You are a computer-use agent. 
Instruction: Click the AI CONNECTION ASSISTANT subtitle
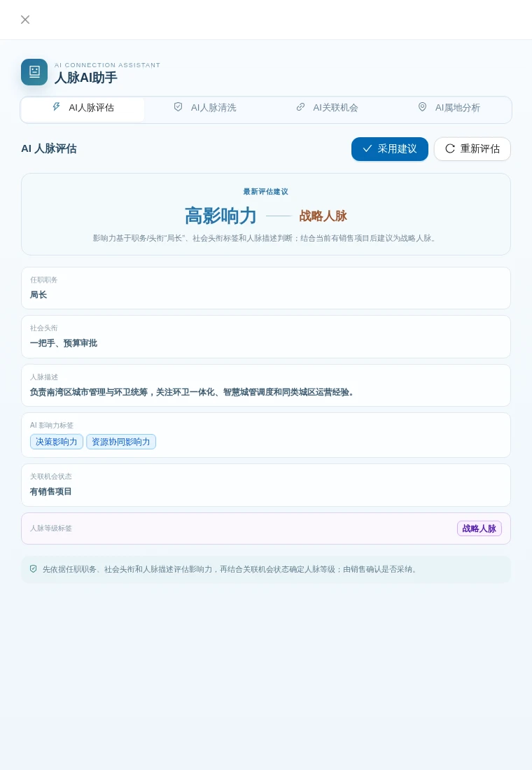(x=108, y=65)
